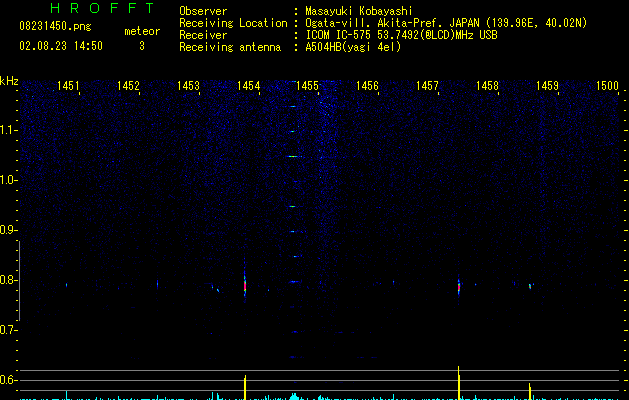Click the 1451 time axis label

(x=68, y=85)
